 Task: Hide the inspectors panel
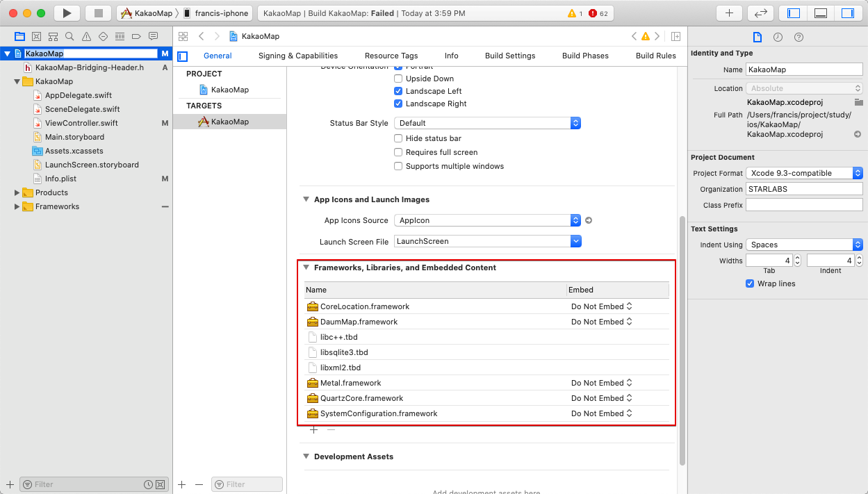click(x=847, y=13)
